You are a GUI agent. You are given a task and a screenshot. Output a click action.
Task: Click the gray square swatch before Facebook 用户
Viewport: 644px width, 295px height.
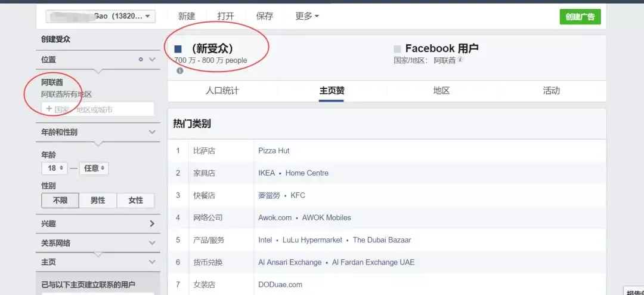397,49
